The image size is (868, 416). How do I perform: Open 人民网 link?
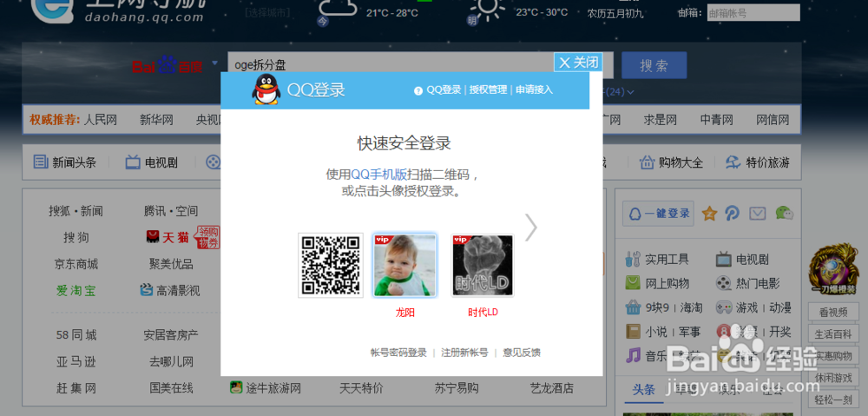[x=100, y=120]
